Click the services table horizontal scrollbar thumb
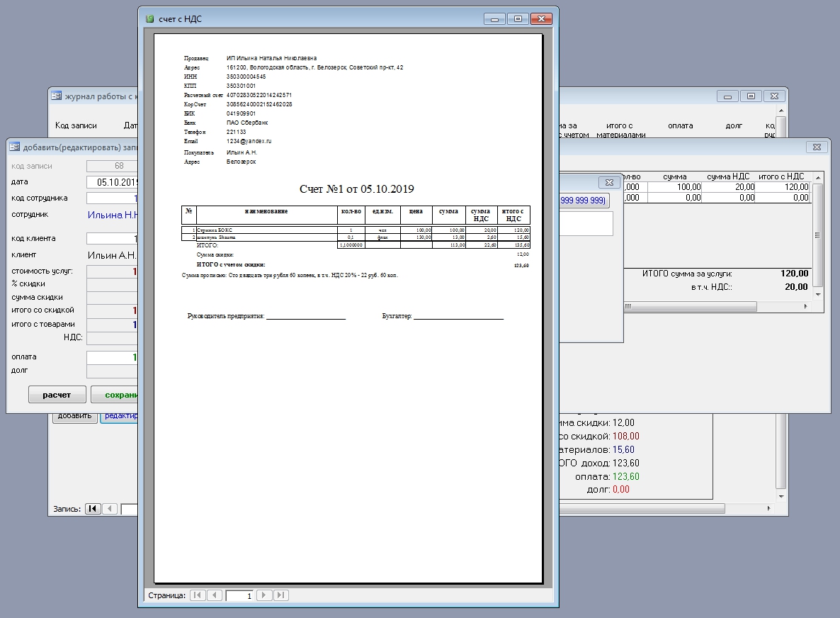 [690, 307]
